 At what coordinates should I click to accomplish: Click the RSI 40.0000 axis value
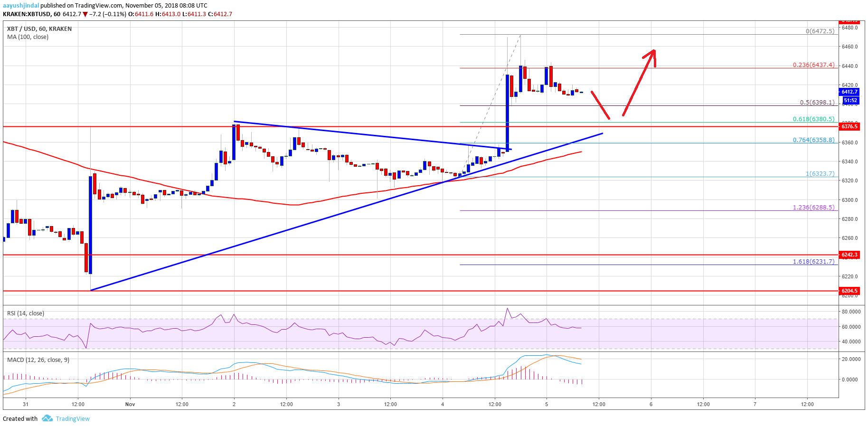(x=851, y=342)
